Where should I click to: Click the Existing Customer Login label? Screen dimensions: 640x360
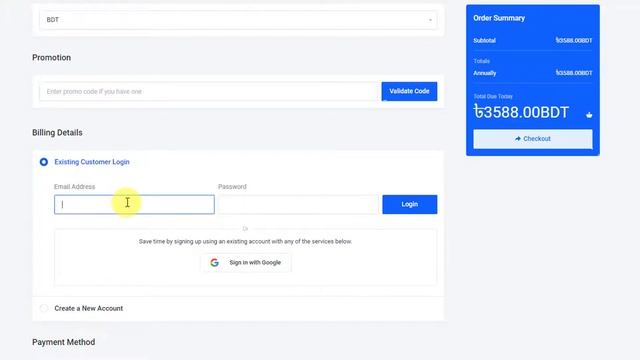coord(92,162)
